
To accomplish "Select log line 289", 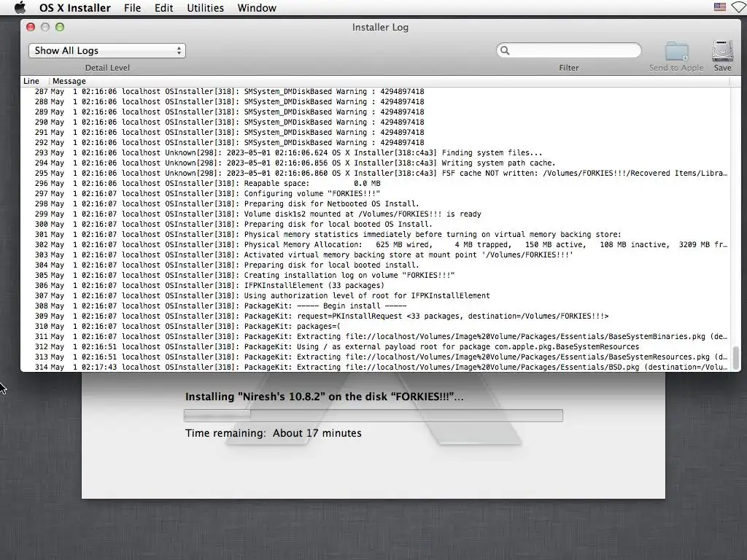I will point(375,112).
